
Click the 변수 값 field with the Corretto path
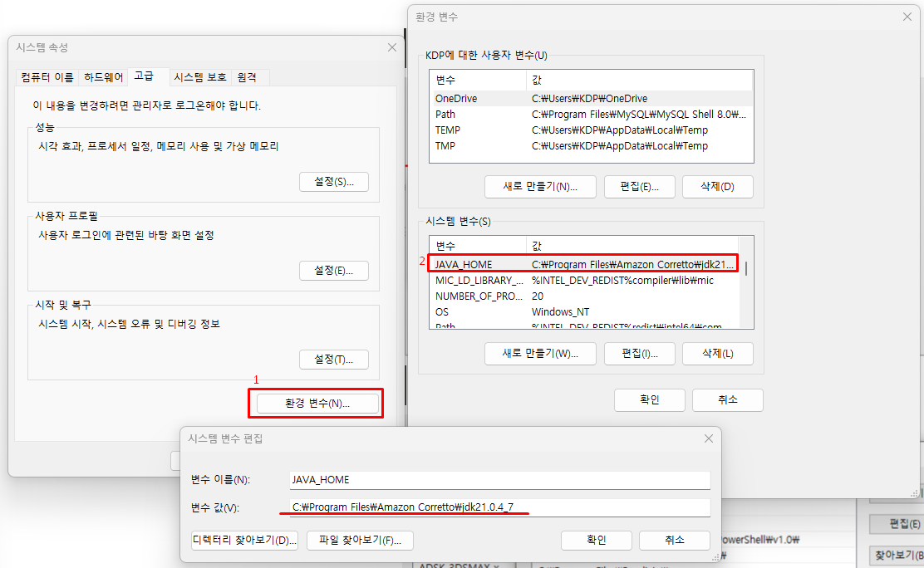[499, 507]
